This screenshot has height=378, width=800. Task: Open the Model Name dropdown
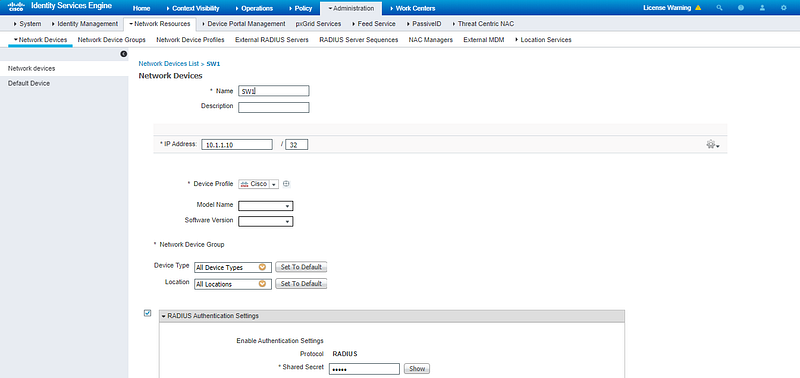click(x=266, y=206)
